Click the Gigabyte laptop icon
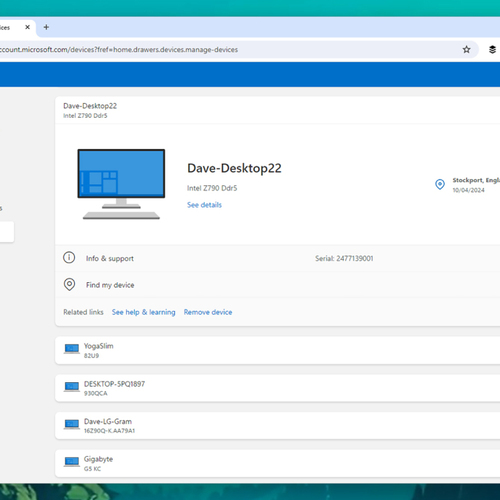 click(x=72, y=462)
